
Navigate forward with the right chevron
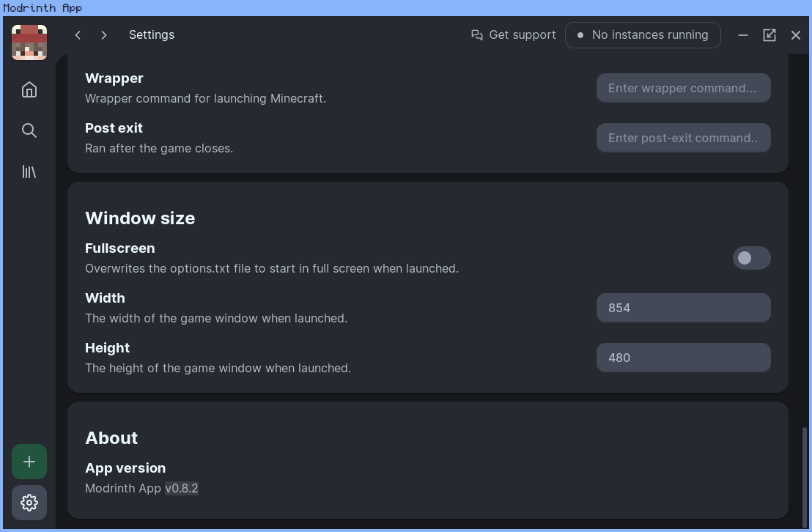(103, 34)
